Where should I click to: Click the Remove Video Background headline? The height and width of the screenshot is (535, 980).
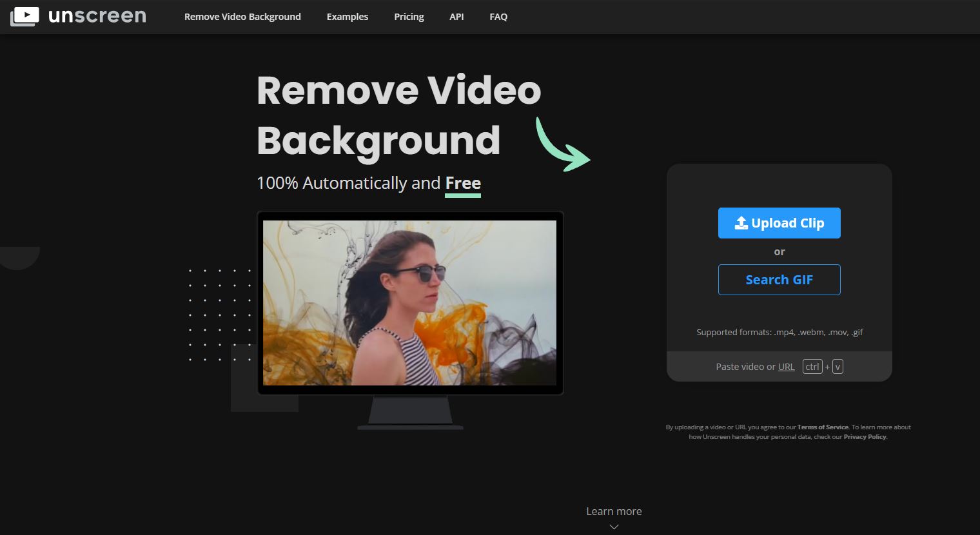(x=398, y=116)
